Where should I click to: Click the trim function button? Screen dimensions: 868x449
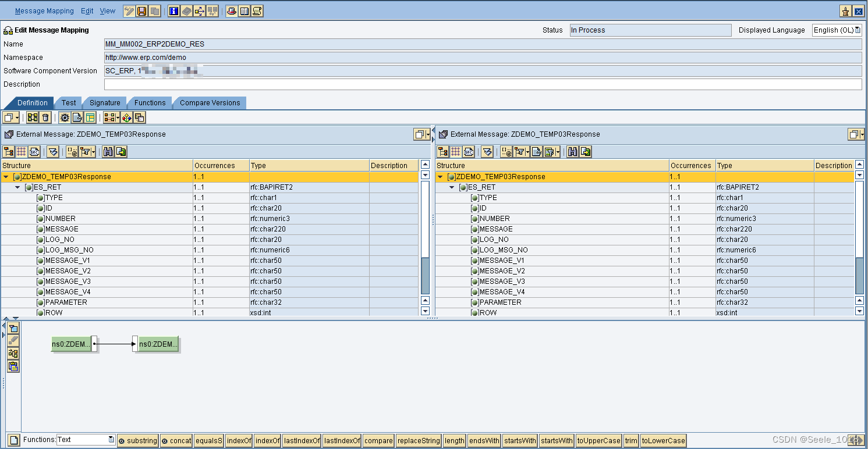tap(631, 440)
